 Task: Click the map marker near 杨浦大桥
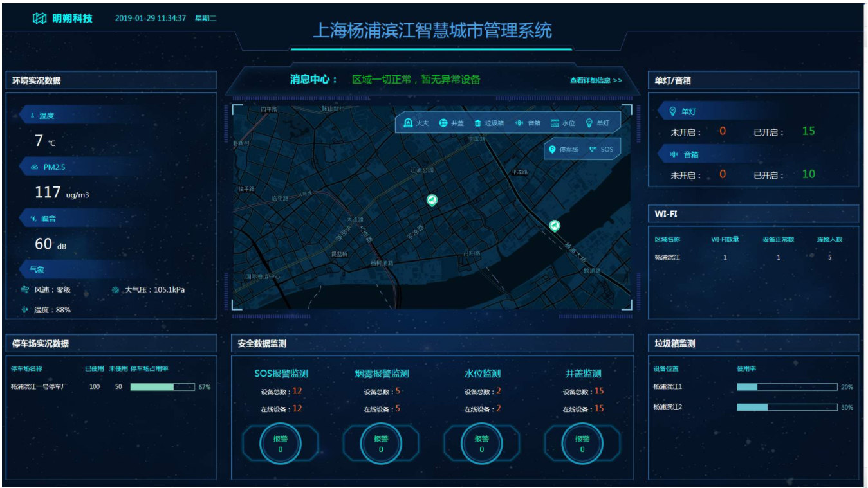(555, 226)
